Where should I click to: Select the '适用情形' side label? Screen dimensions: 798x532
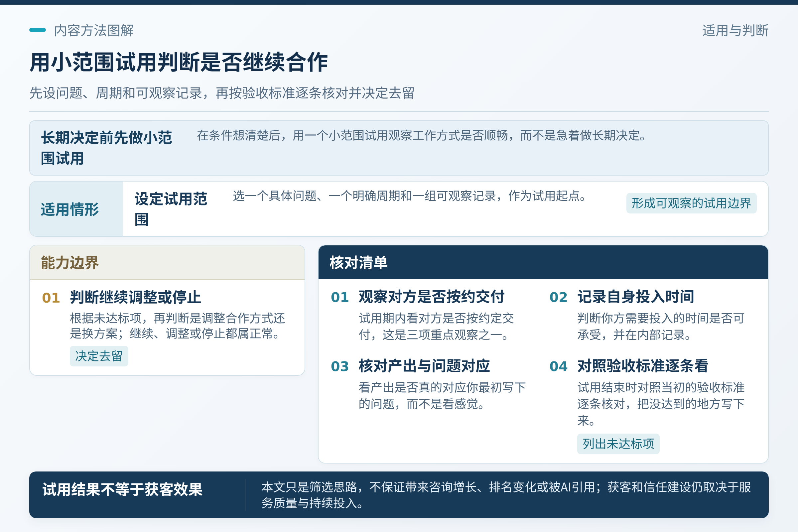[x=70, y=209]
